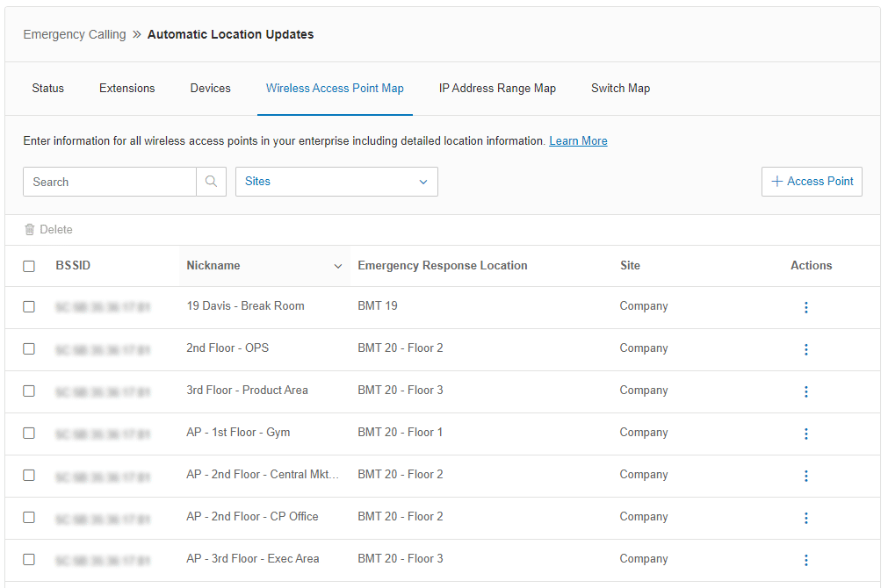888x588 pixels.
Task: Follow the Learn More link
Action: point(578,141)
